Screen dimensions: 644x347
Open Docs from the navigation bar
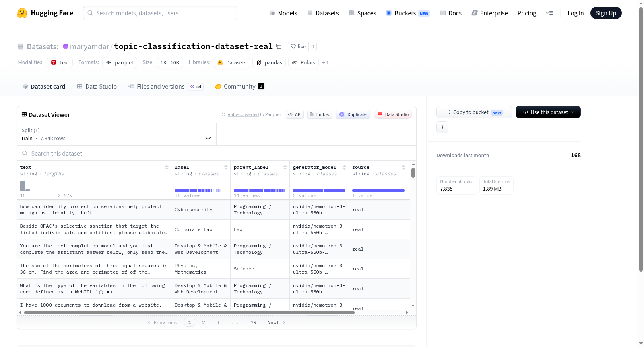click(450, 13)
